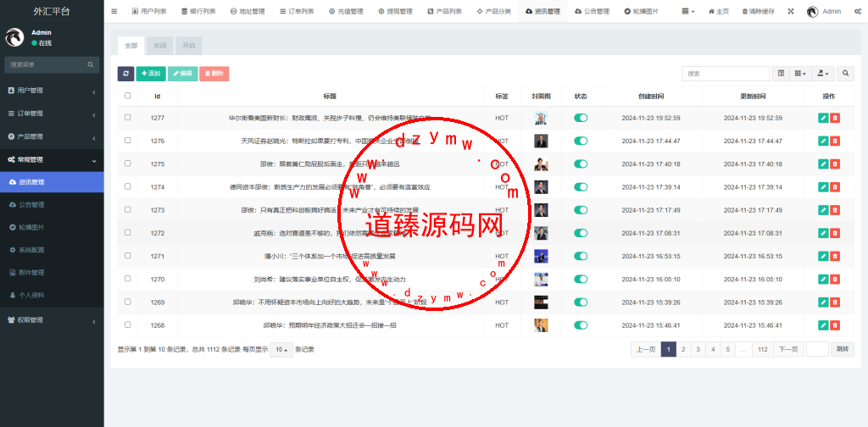Select the 开启 filter tab
The image size is (868, 427).
point(189,46)
